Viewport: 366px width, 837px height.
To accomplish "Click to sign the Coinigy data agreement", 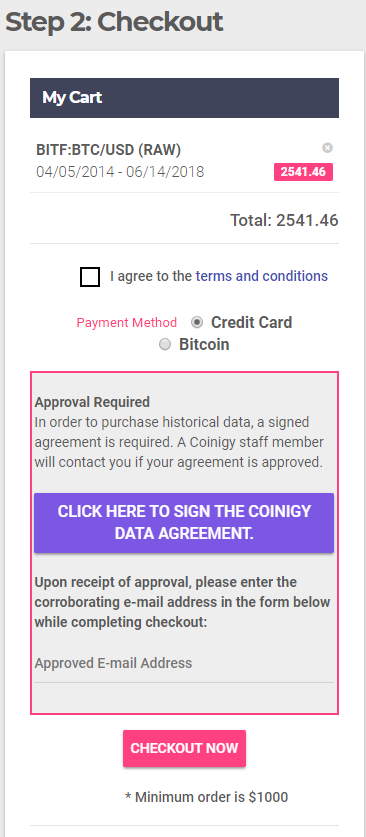I will click(x=184, y=523).
